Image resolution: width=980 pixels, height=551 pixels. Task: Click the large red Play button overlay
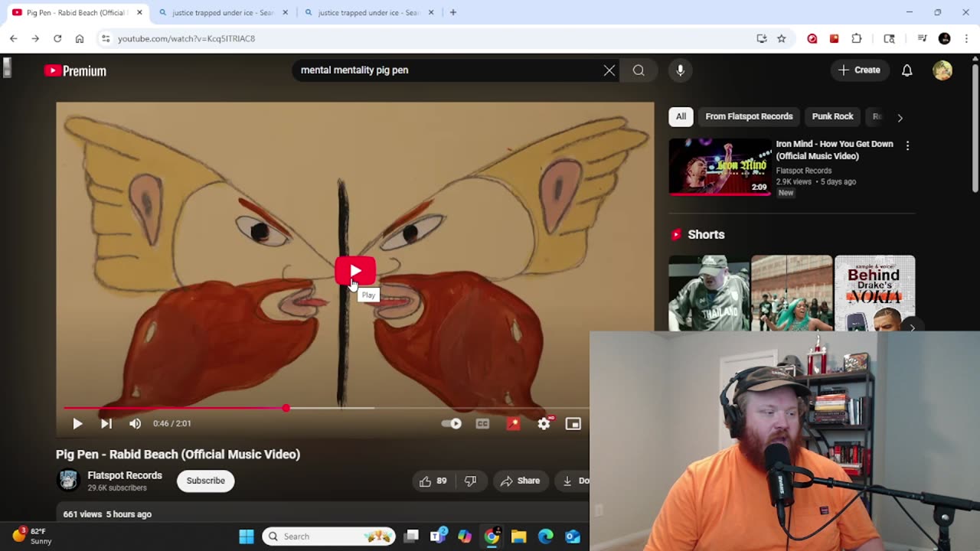click(355, 271)
